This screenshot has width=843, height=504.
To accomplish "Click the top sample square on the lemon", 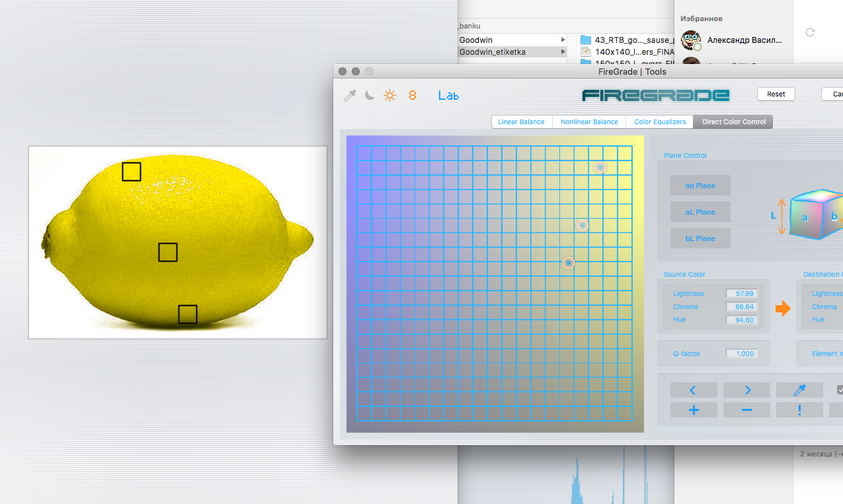I will [x=132, y=172].
